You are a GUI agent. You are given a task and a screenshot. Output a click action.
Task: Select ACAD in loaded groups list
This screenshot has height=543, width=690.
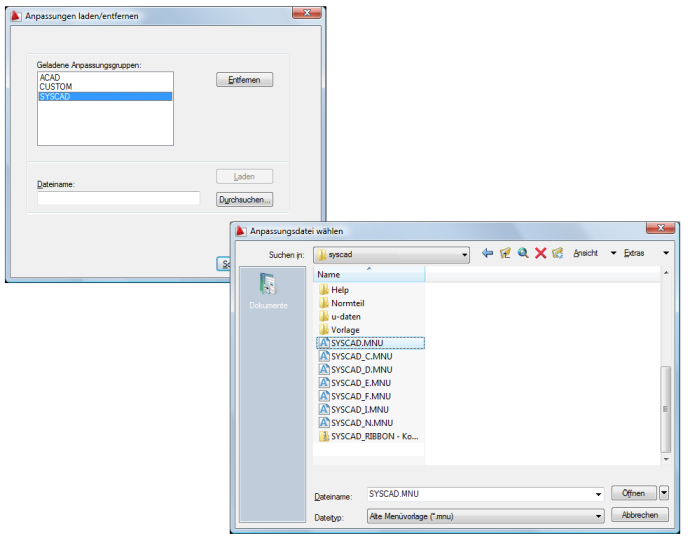pyautogui.click(x=105, y=77)
